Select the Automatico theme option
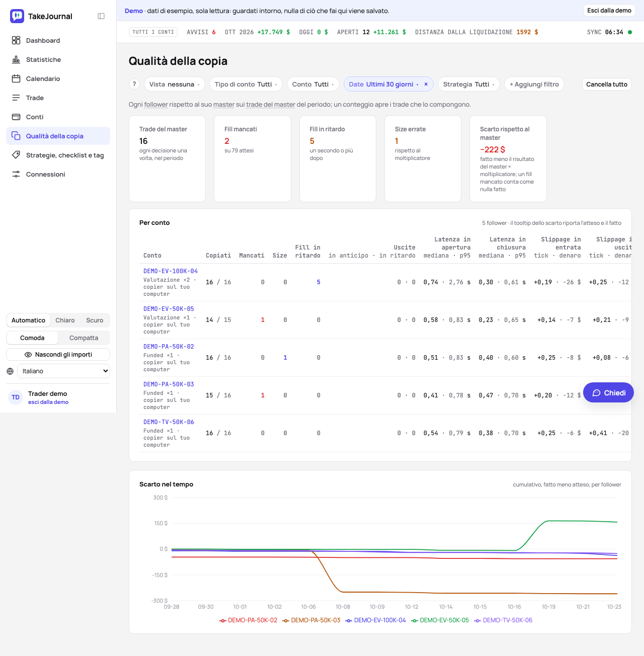The height and width of the screenshot is (656, 644). click(28, 320)
